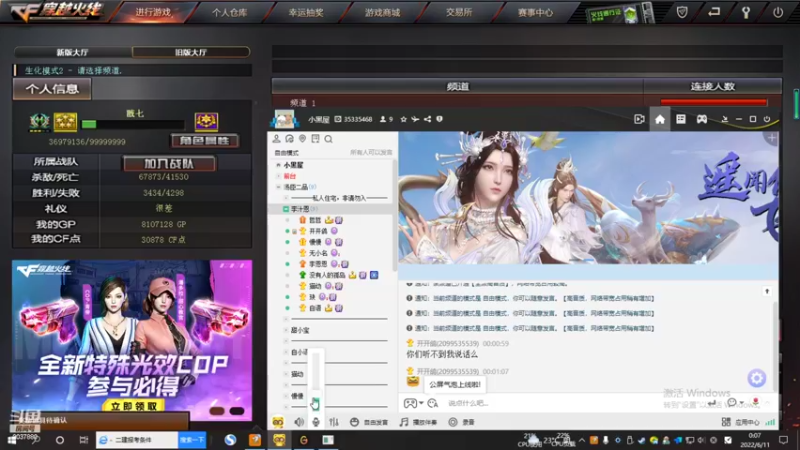Switch to 旧版大厅 lobby
Screen dimensions: 800x450
191,52
